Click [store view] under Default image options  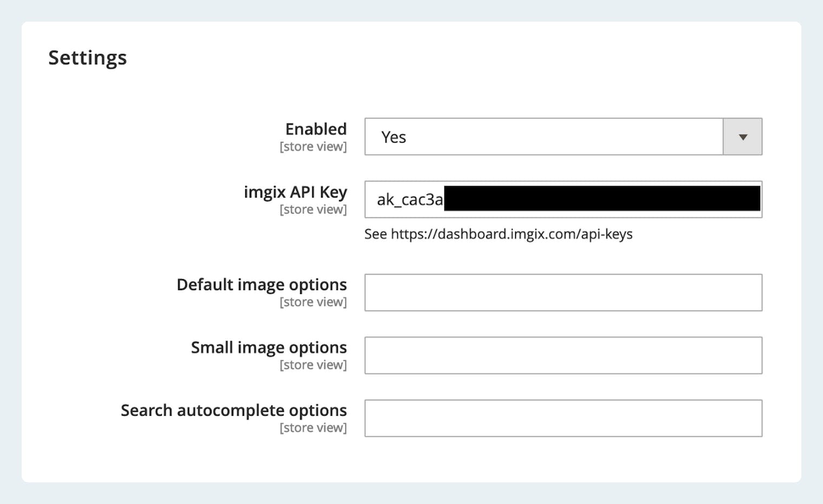313,302
